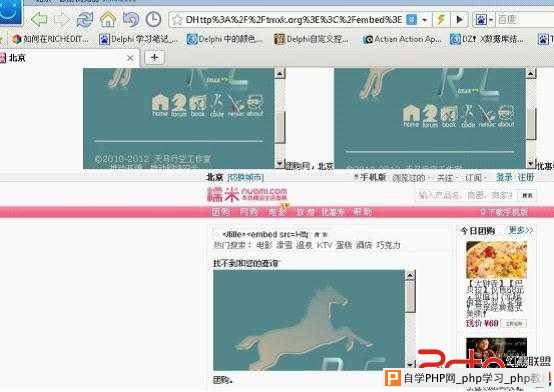This screenshot has height=392, width=554.
Task: Open the Delphi自定义控件 bookmark
Action: coord(311,39)
